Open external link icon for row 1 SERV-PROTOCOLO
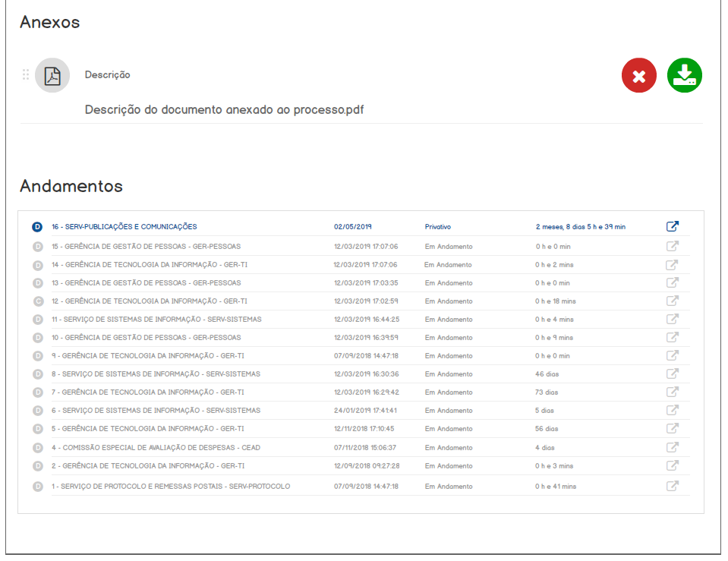 [x=672, y=486]
